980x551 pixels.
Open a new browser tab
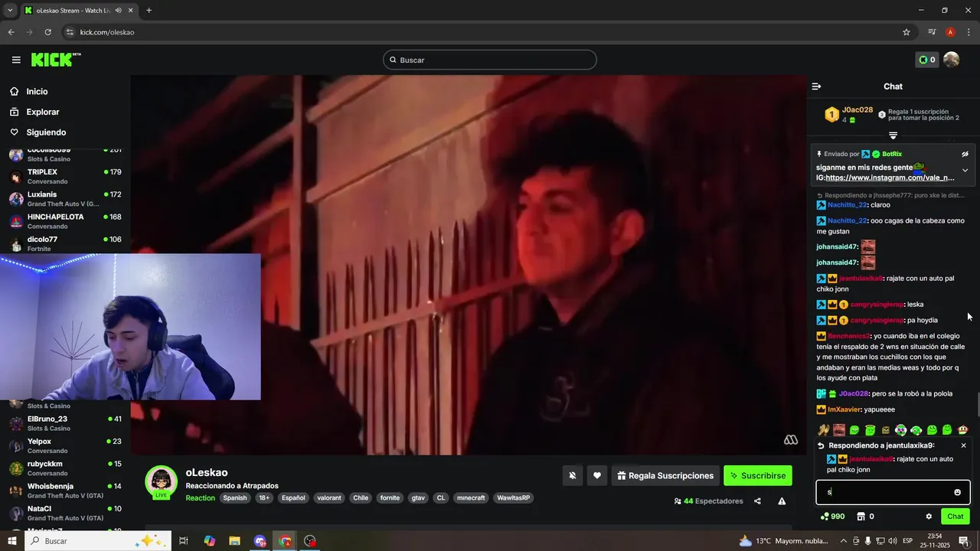pyautogui.click(x=149, y=10)
